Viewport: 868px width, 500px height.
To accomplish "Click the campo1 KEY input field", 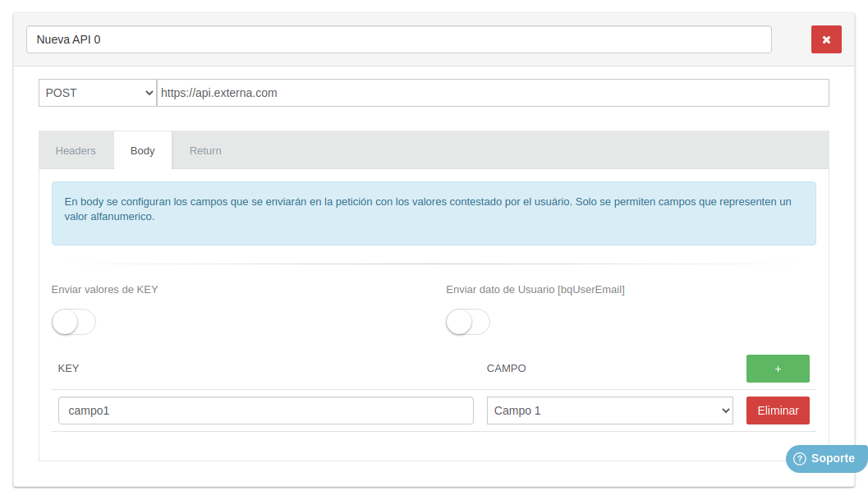I will click(265, 410).
